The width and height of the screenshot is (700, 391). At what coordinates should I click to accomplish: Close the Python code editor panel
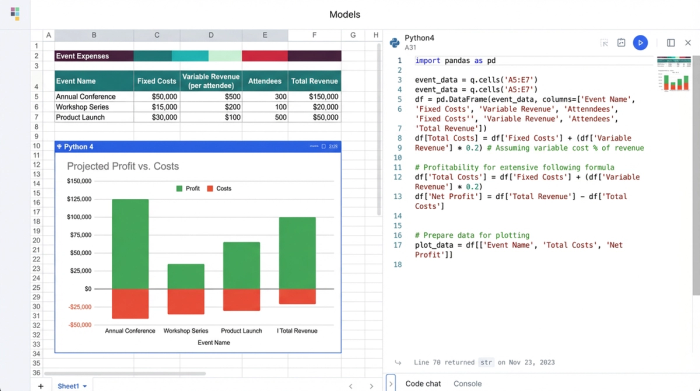[x=688, y=43]
